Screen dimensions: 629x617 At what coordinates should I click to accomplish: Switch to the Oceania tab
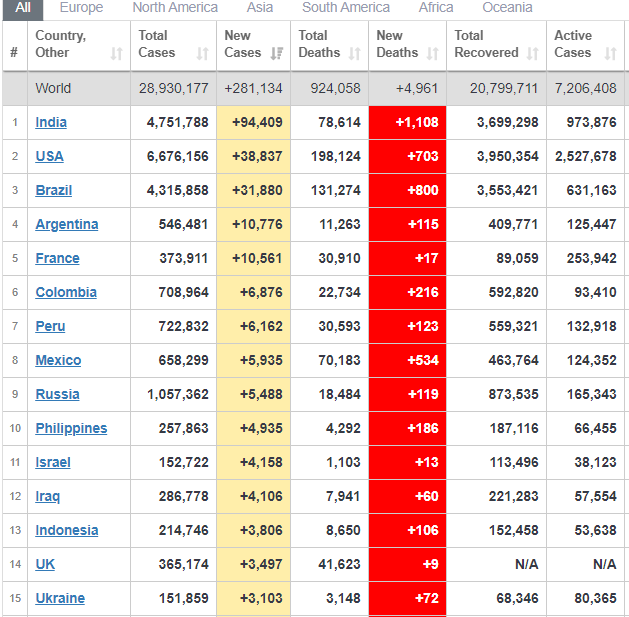[508, 8]
